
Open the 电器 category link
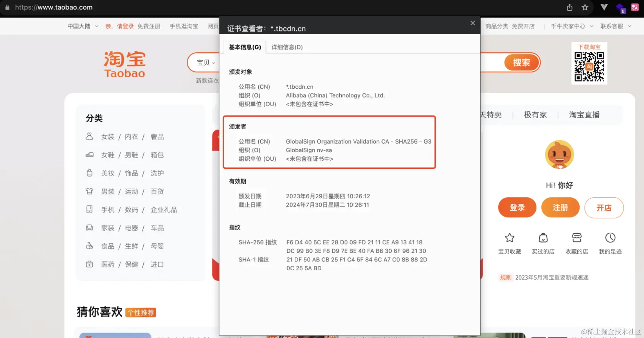tap(131, 228)
